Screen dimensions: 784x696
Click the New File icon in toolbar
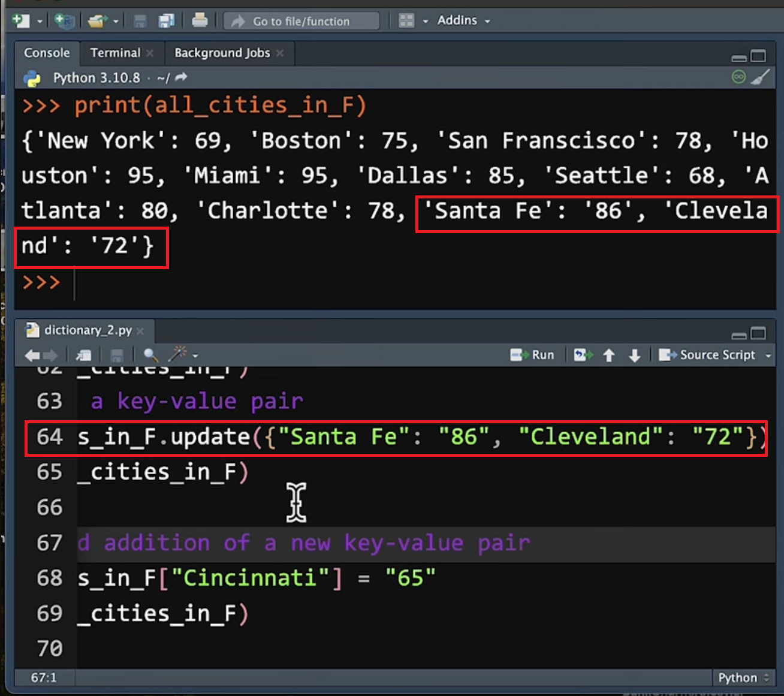[21, 21]
